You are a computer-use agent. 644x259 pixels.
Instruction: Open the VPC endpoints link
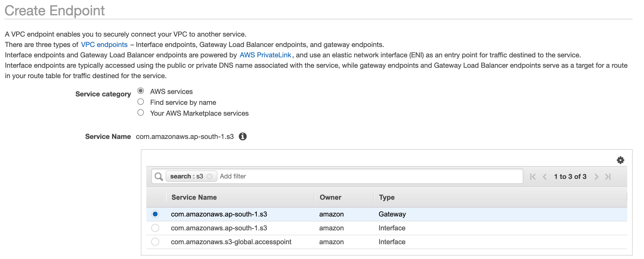point(104,45)
